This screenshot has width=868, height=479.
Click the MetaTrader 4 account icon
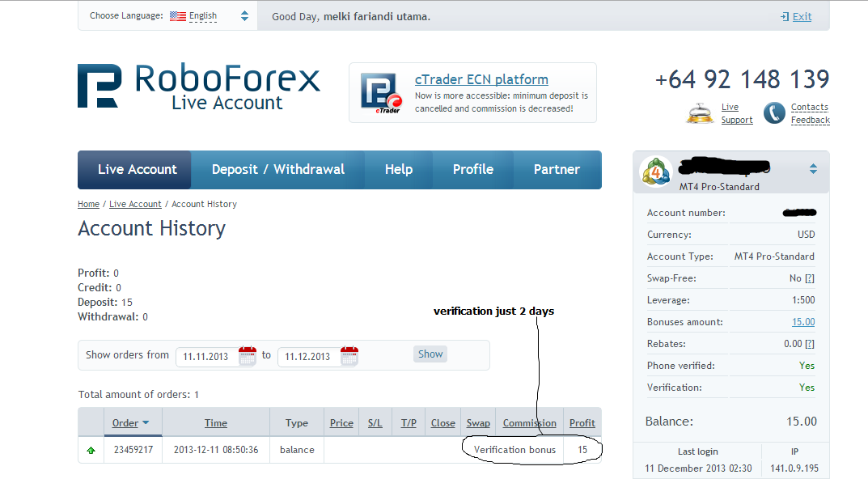click(656, 171)
